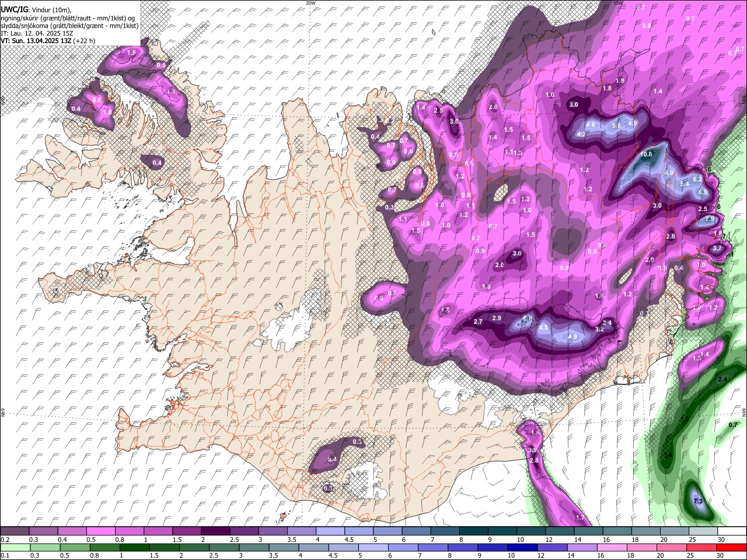Click the 5.6 precipitation value on map
747x560 pixels.
616,126
